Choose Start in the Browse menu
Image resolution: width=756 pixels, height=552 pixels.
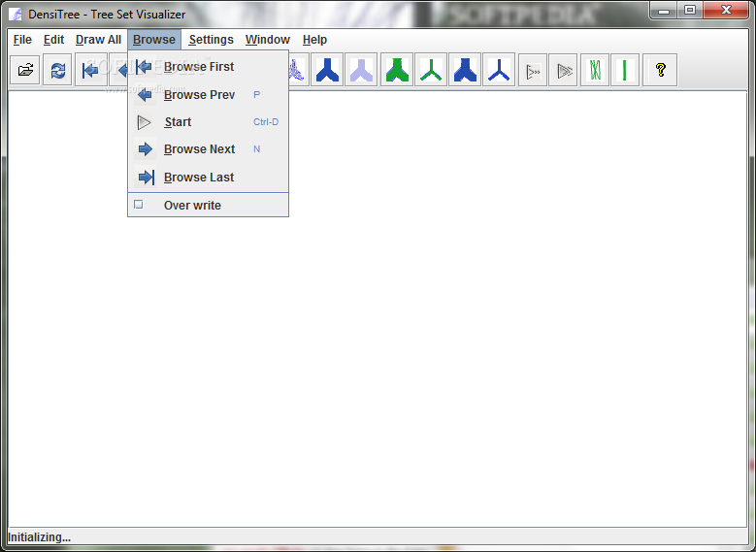click(x=209, y=122)
